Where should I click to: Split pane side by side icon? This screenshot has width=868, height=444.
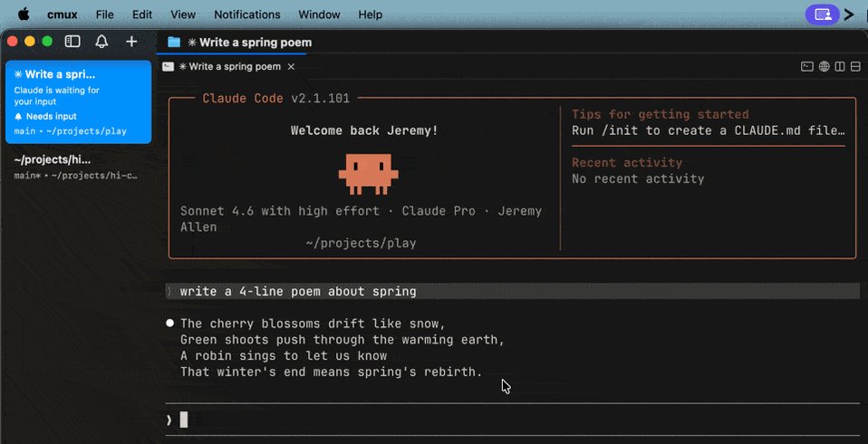(x=840, y=66)
